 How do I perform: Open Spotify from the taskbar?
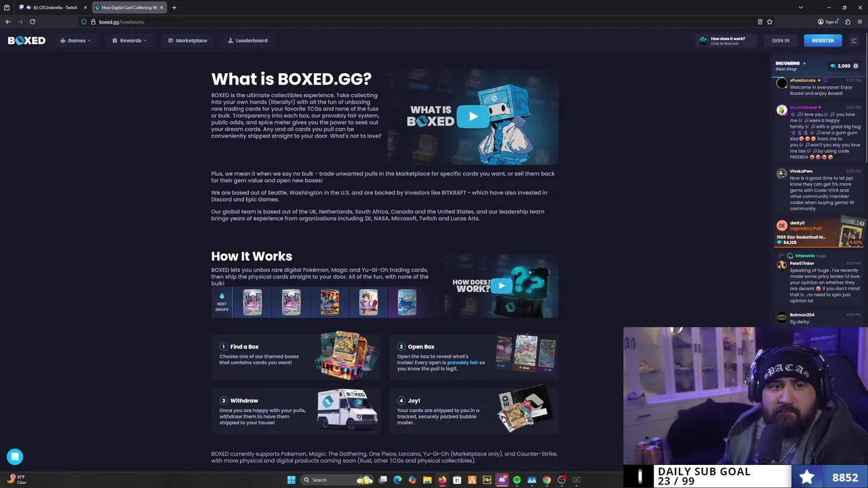[x=517, y=480]
